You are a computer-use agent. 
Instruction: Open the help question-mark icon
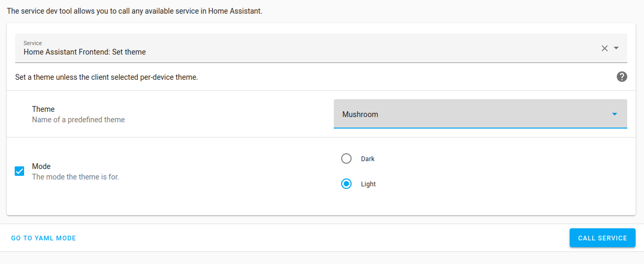point(622,77)
